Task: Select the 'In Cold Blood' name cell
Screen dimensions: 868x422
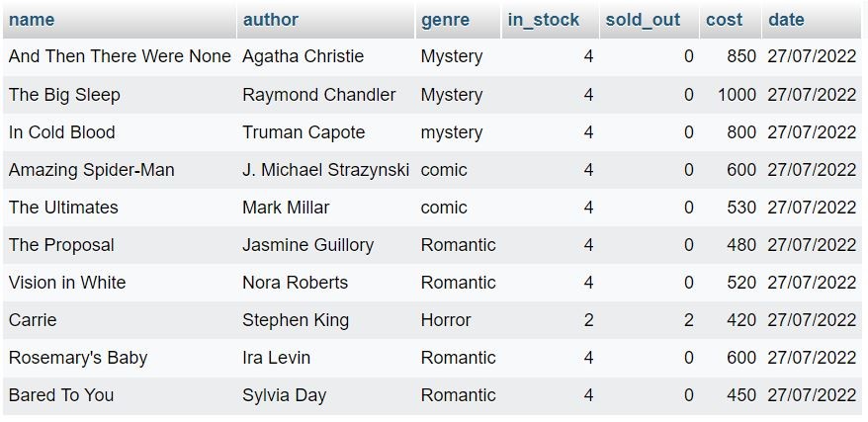Action: pyautogui.click(x=62, y=132)
